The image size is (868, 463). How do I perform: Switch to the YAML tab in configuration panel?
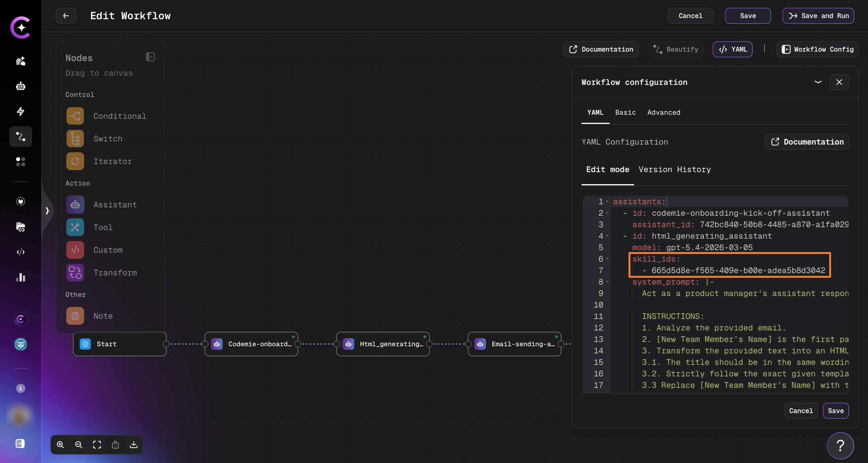[595, 112]
